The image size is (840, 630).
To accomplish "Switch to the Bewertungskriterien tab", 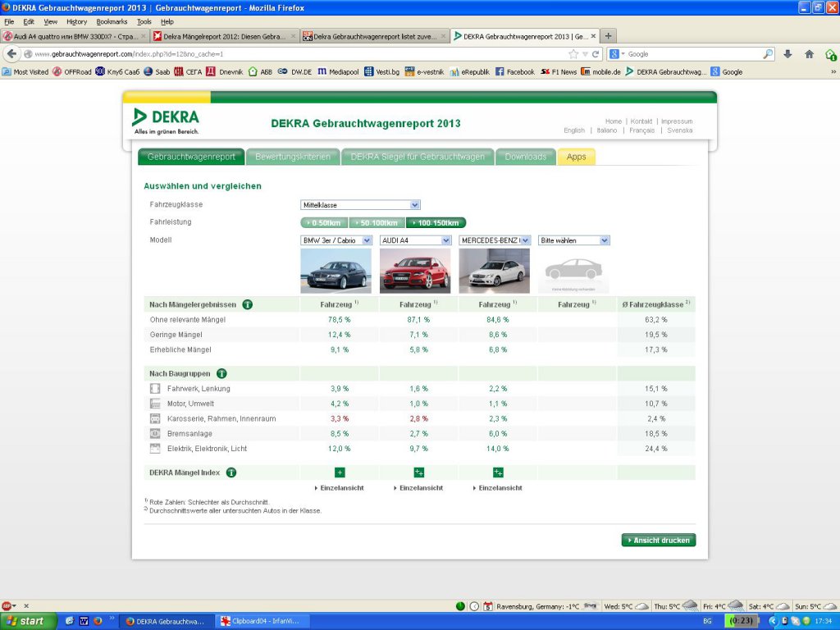I will click(293, 157).
